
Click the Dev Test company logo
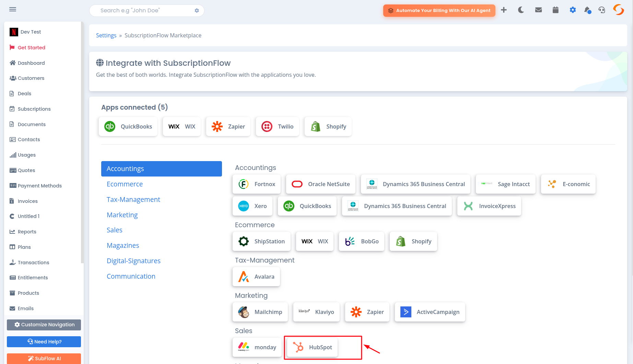tap(14, 32)
